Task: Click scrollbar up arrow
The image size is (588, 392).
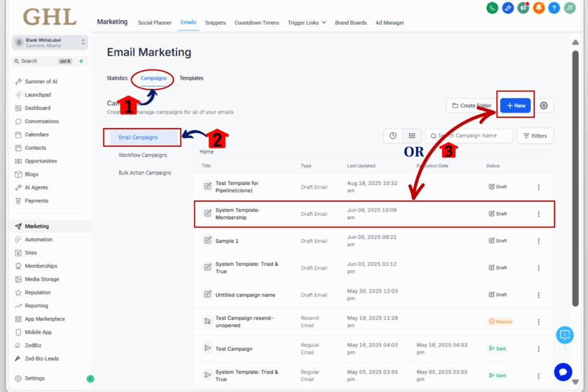Action: (575, 42)
